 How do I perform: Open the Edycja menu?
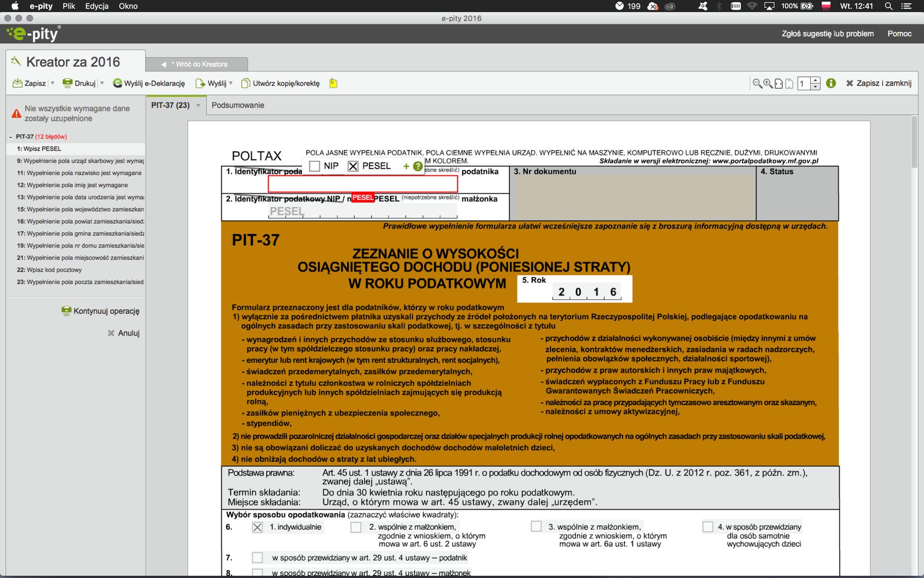click(97, 6)
